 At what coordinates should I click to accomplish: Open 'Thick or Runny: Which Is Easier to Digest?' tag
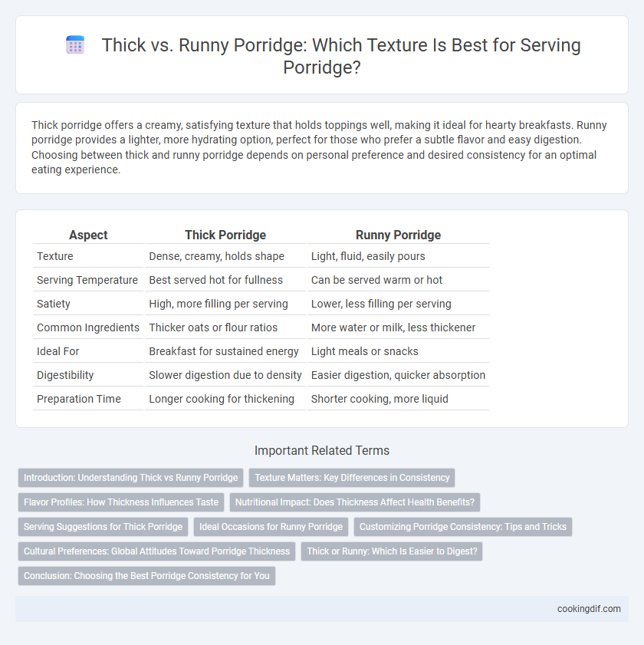click(x=392, y=551)
